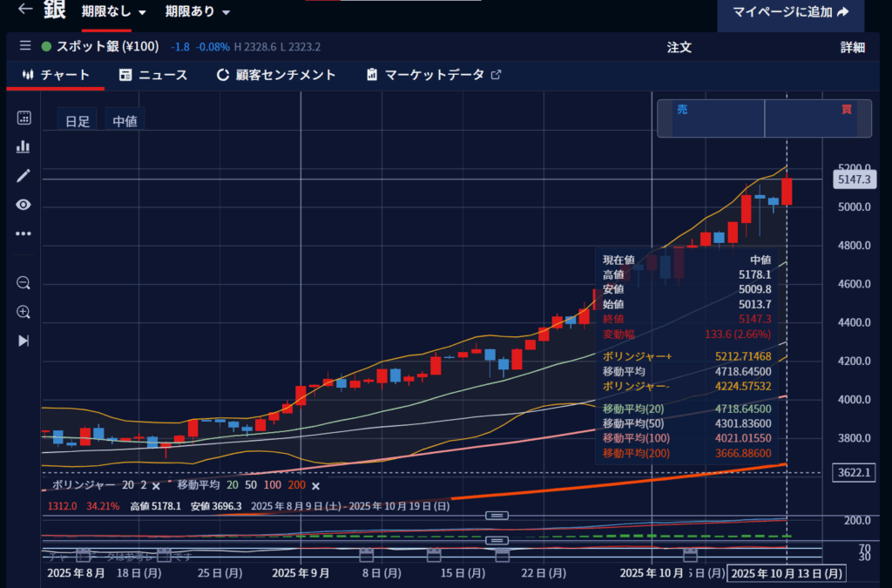This screenshot has height=588, width=892.
Task: Click the マイページに追加 button
Action: [x=790, y=12]
